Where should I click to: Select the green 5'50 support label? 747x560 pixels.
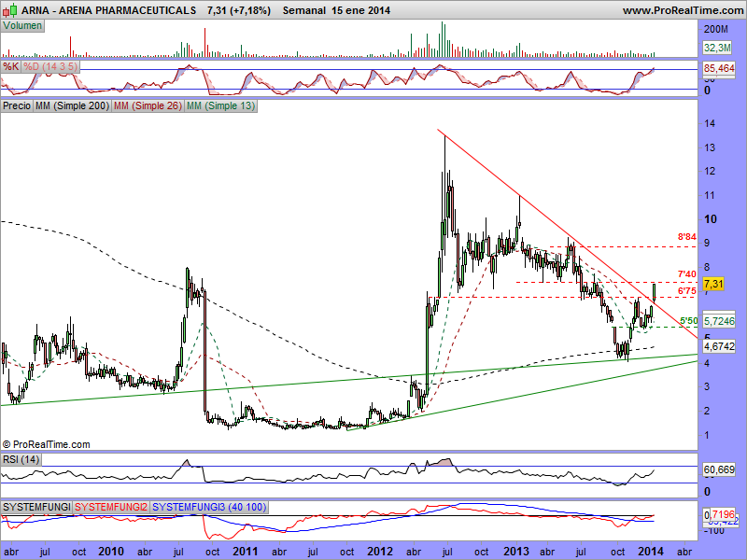pos(688,321)
